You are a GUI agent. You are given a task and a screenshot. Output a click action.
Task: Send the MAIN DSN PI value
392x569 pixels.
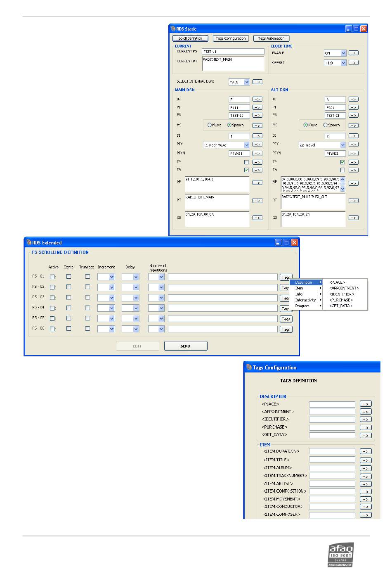click(257, 107)
